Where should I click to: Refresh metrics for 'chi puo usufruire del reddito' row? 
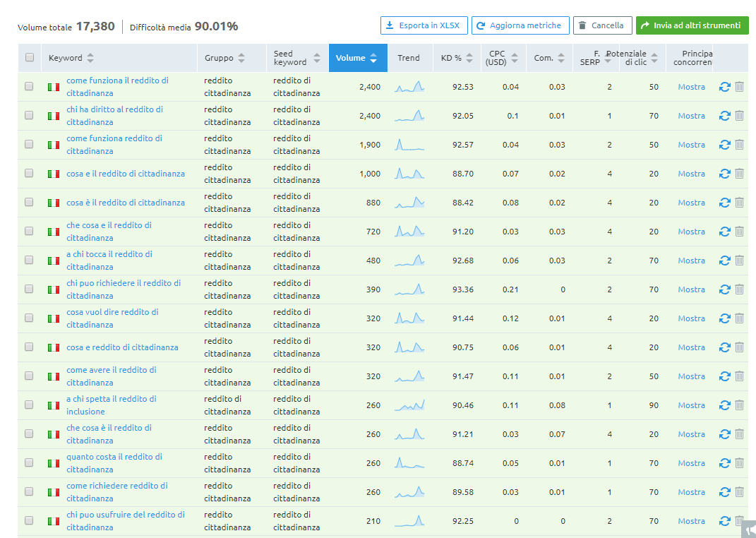click(725, 520)
